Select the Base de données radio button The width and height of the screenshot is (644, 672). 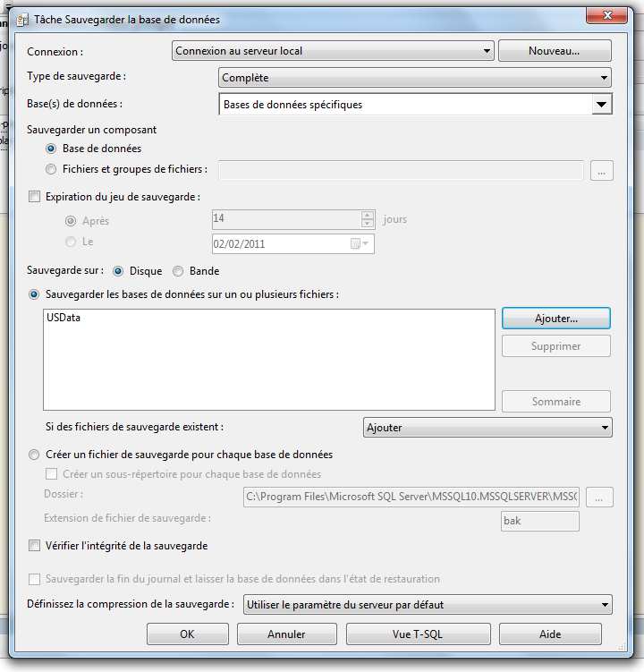click(51, 149)
